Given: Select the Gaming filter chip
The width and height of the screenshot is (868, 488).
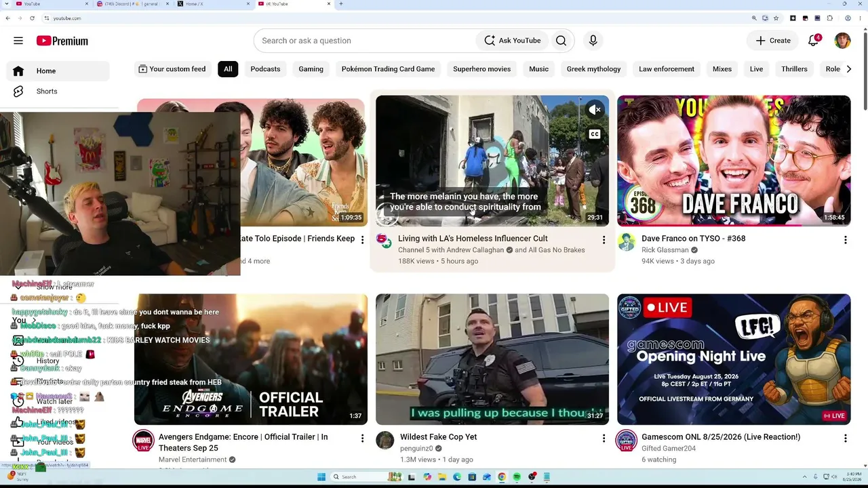Looking at the screenshot, I should coord(311,69).
